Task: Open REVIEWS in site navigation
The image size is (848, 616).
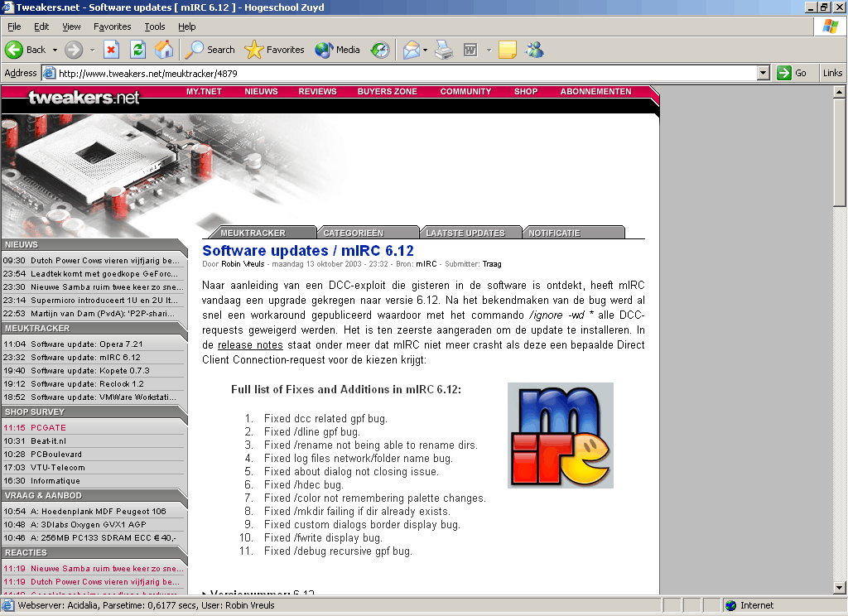Action: [317, 91]
